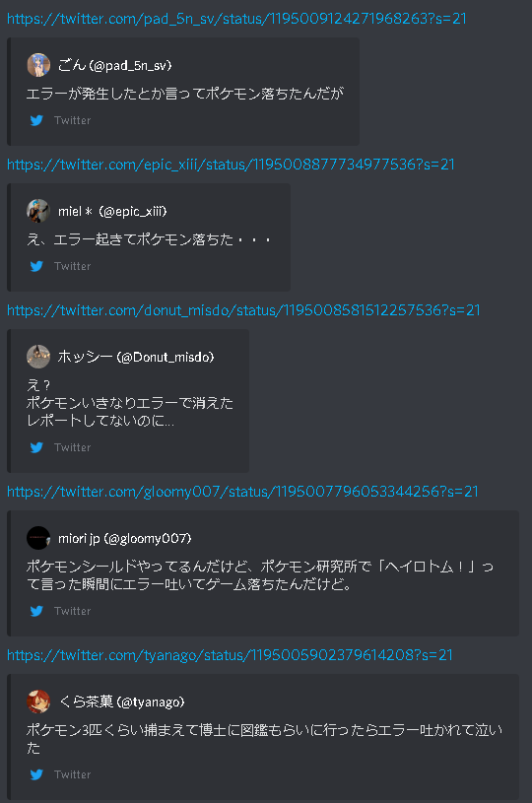The width and height of the screenshot is (532, 803).
Task: Select the author name miel (@epic_xiii)
Action: coord(112,212)
